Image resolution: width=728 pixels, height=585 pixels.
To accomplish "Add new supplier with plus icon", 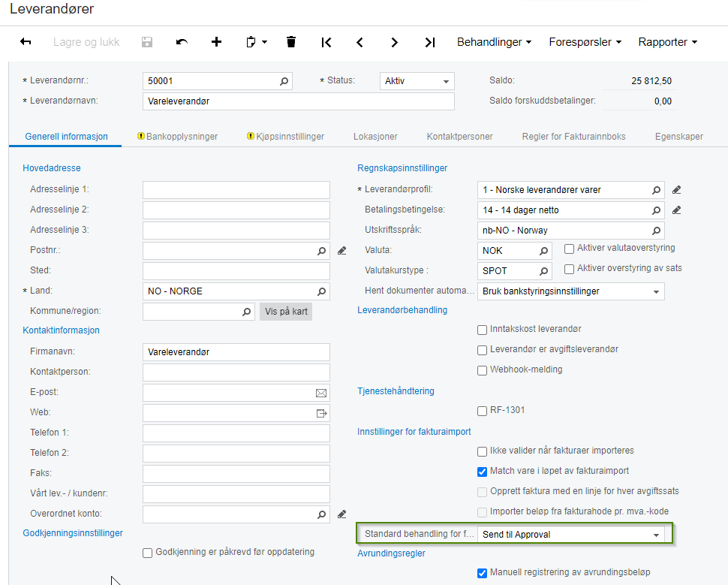I will (x=216, y=42).
